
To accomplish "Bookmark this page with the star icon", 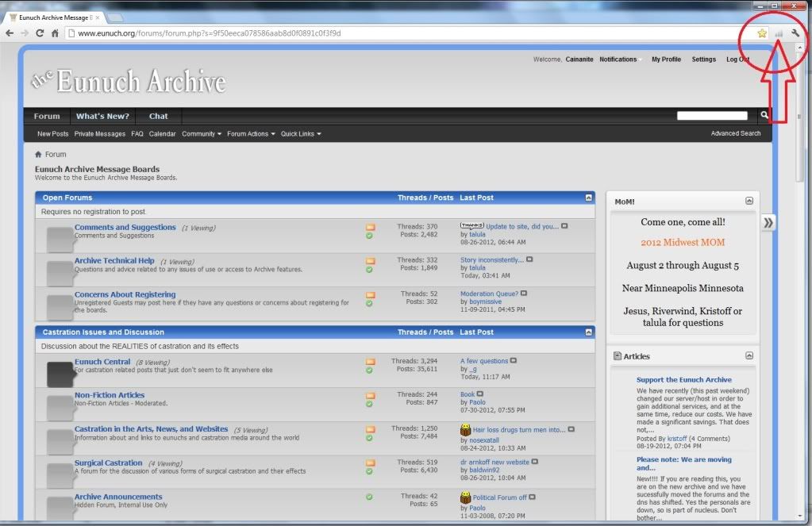I will 762,33.
